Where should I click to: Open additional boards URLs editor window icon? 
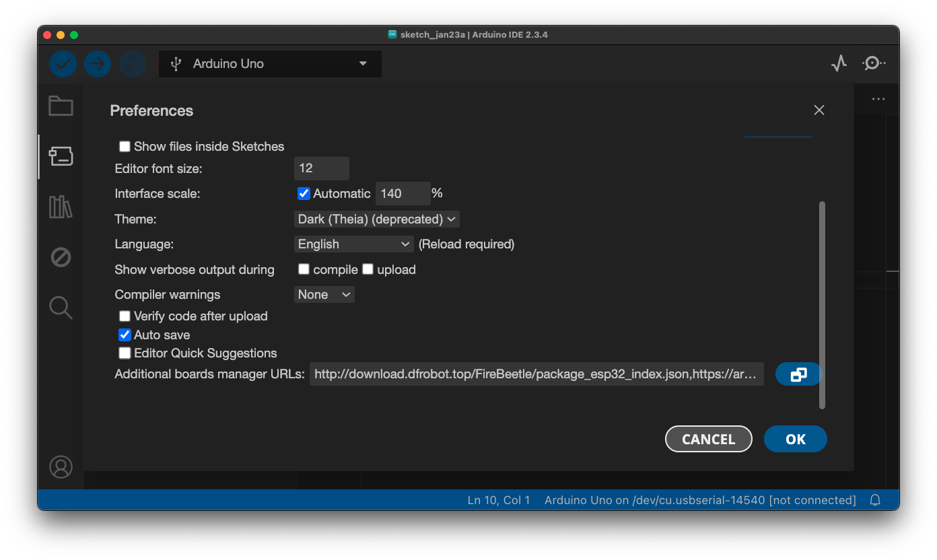(798, 374)
